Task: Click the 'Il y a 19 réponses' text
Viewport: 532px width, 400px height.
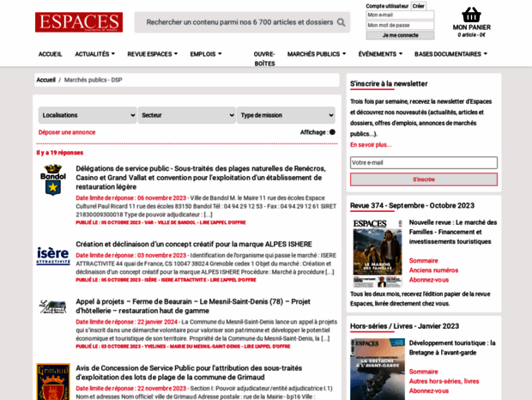Action: (60, 153)
